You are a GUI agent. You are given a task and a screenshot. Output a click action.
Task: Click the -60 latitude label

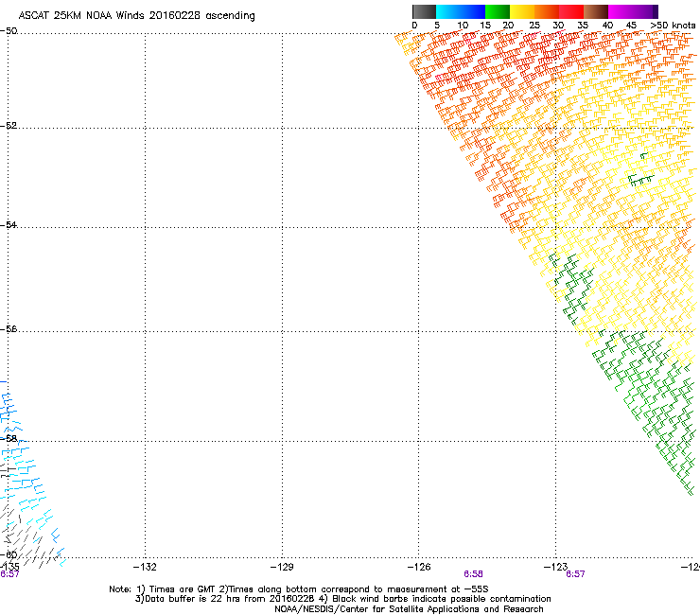point(9,554)
